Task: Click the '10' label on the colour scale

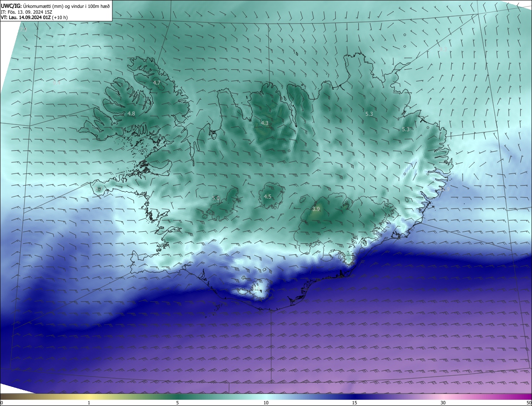Action: click(x=266, y=403)
